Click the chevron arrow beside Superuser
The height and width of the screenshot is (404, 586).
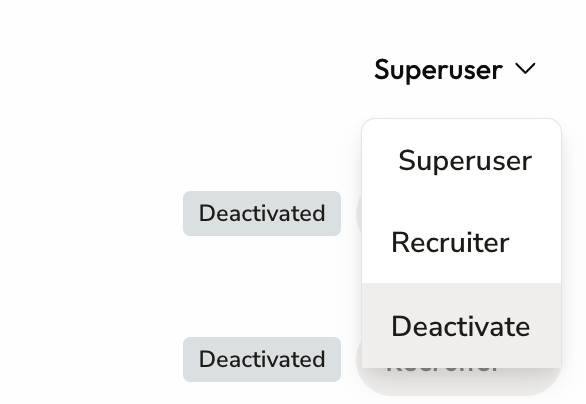(x=525, y=69)
